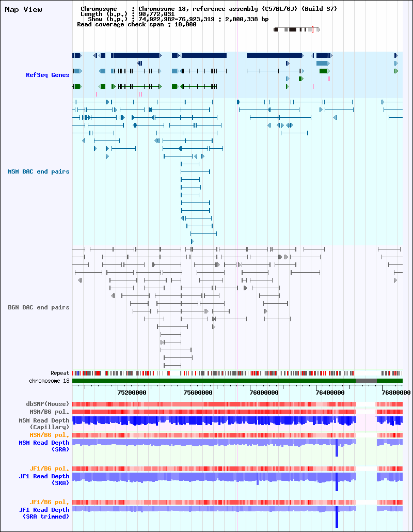Click the chromosome ideogram thumbnail
413x532 pixels.
(x=297, y=29)
